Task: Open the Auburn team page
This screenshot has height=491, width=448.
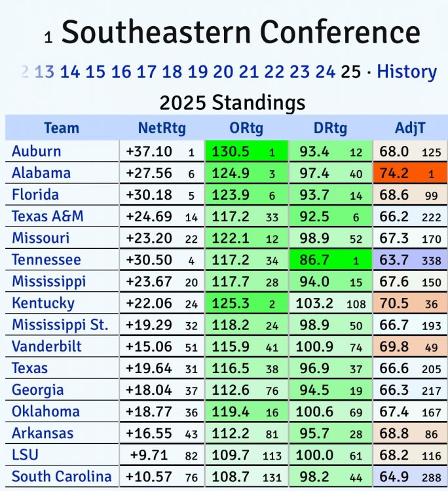Action: point(37,151)
